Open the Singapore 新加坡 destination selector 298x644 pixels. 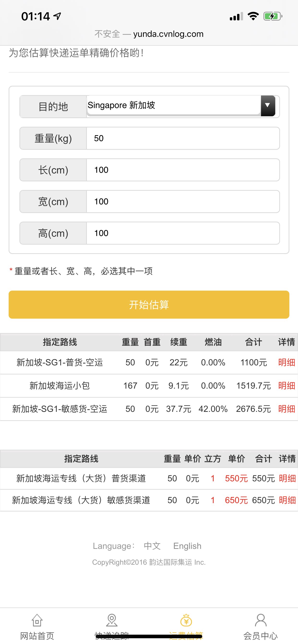(x=173, y=105)
